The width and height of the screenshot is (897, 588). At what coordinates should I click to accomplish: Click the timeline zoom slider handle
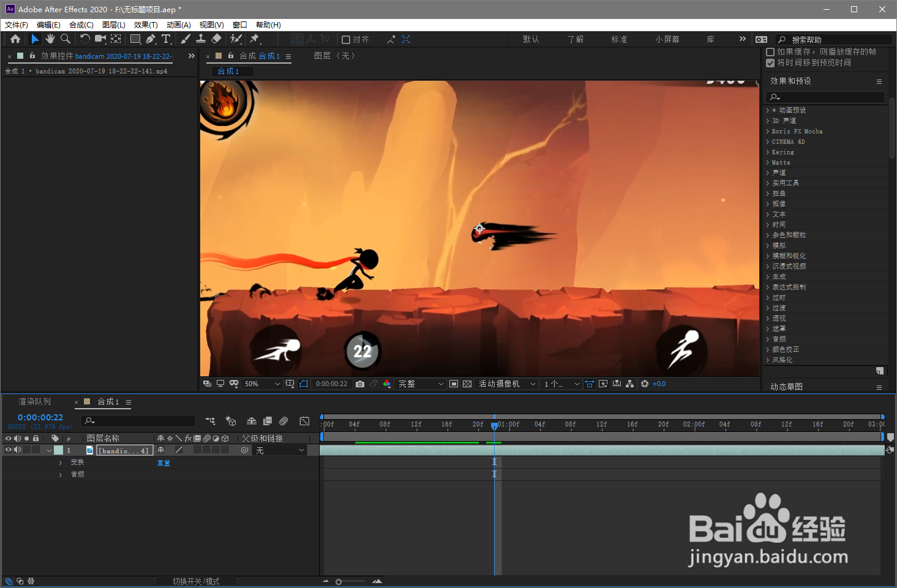(x=339, y=582)
